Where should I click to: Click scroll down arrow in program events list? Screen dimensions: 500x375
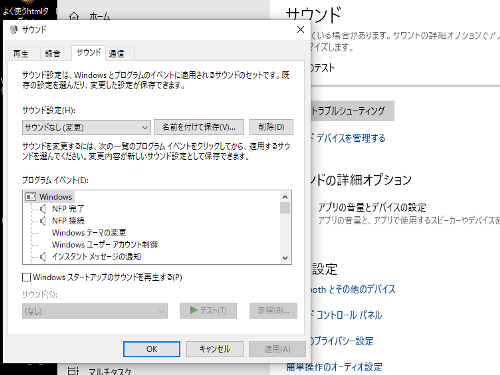pos(285,258)
